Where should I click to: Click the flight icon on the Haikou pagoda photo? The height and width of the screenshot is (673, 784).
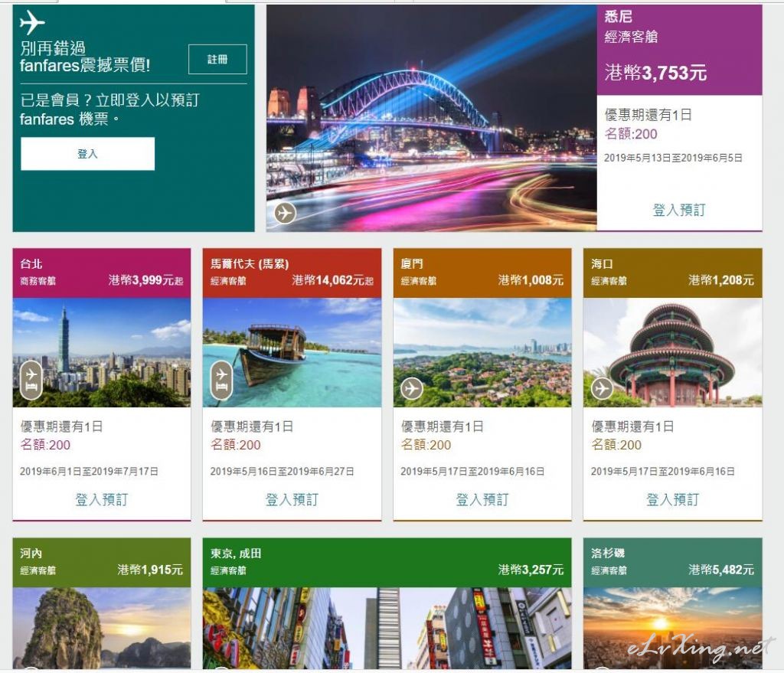point(602,388)
